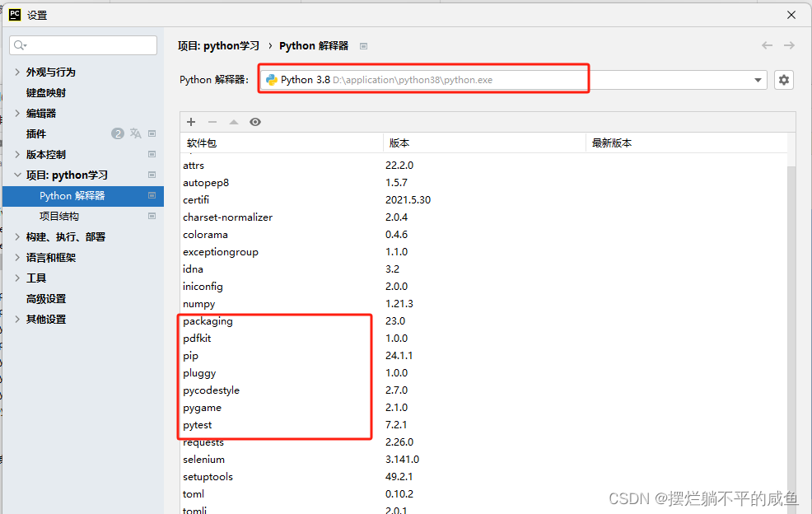
Task: Select the autopep8 package row
Action: (483, 182)
